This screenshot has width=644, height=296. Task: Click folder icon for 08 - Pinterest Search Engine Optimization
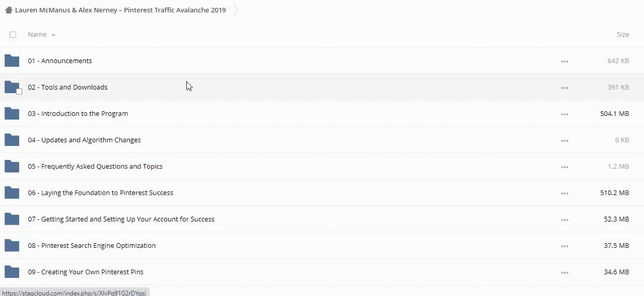pyautogui.click(x=12, y=245)
